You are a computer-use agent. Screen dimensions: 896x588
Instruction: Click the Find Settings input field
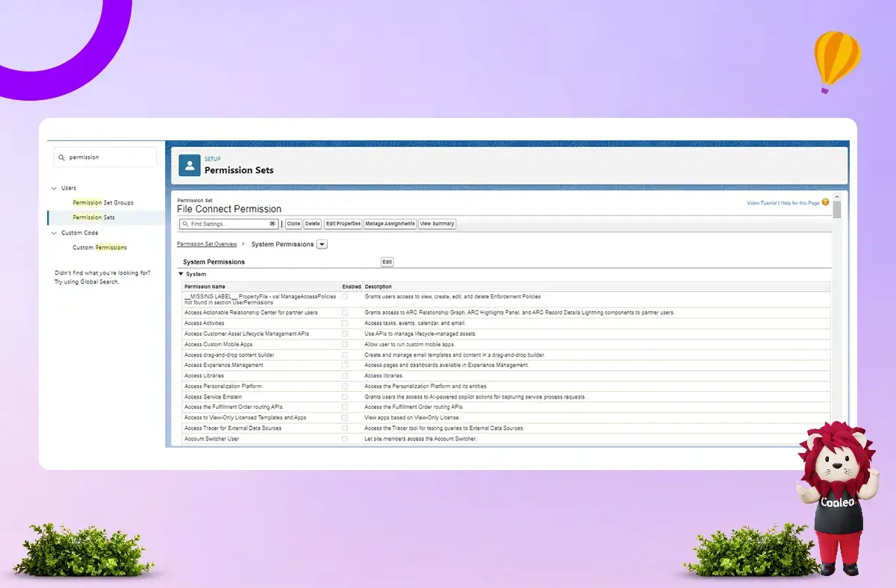coord(228,224)
